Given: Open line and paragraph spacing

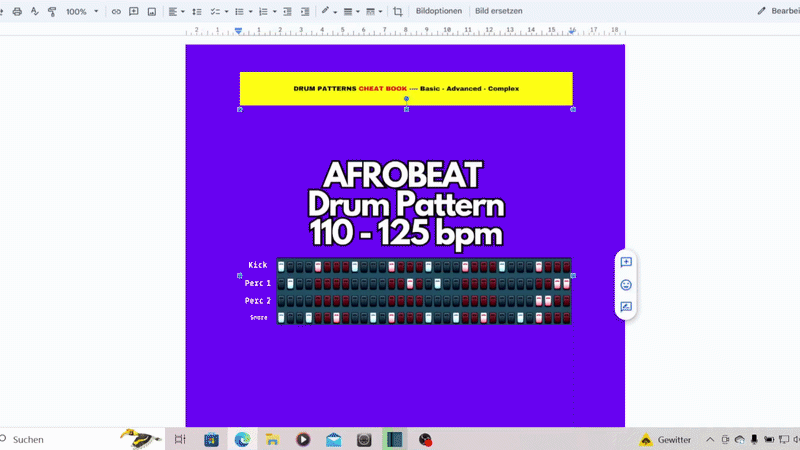Looking at the screenshot, I should click(x=197, y=11).
